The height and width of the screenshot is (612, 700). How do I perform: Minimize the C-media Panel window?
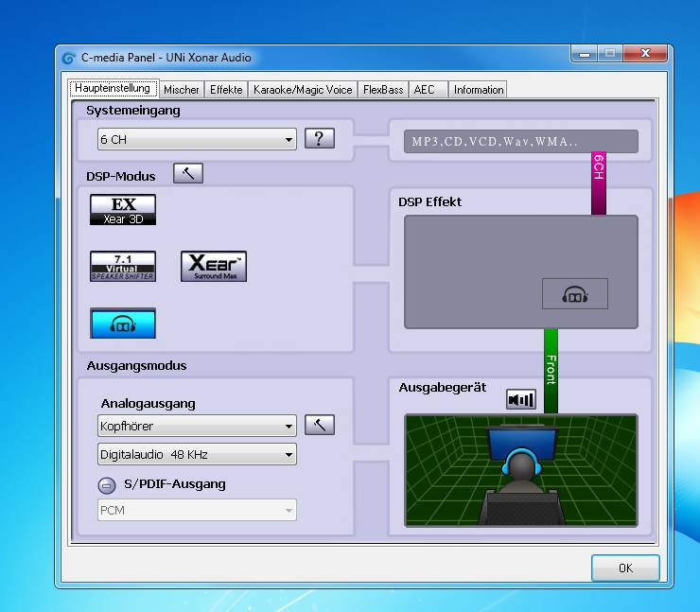(x=585, y=54)
